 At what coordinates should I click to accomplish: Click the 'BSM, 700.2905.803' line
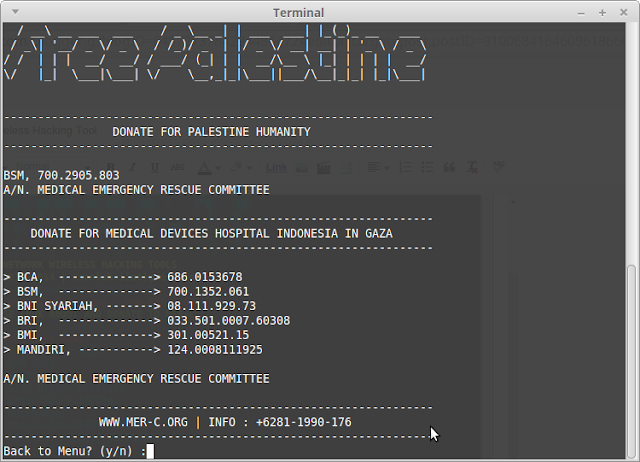pos(62,175)
